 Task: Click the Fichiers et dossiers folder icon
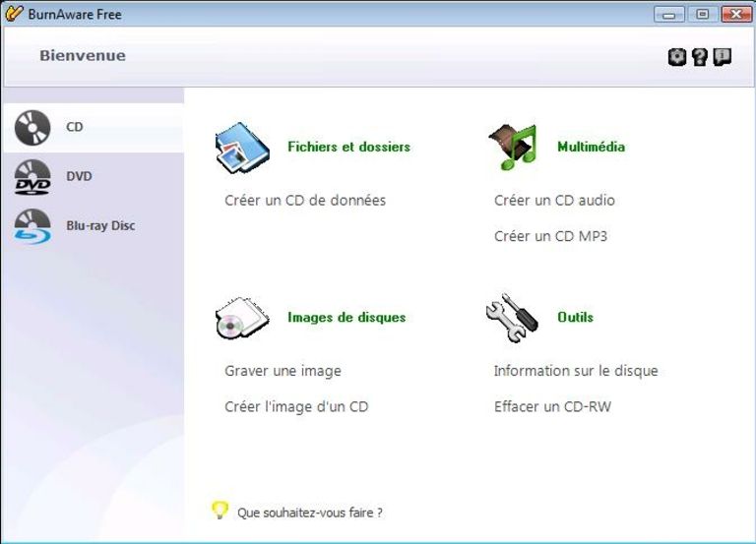click(x=242, y=148)
